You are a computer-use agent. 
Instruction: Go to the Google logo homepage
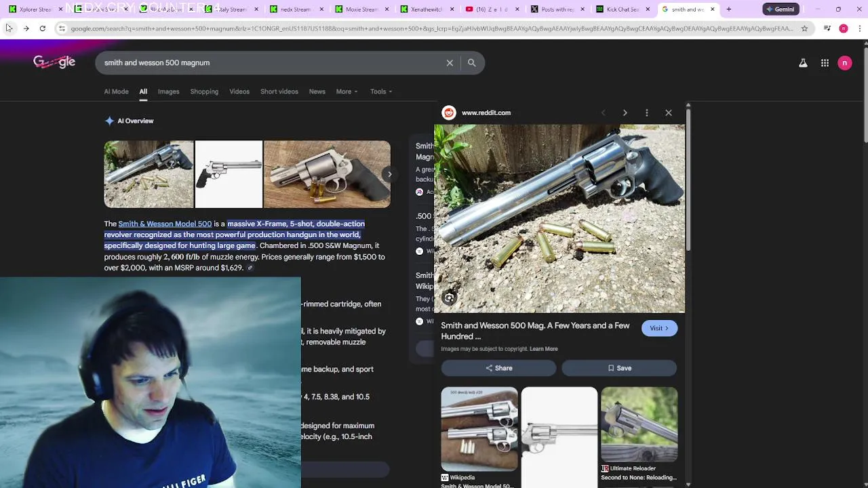coord(54,62)
